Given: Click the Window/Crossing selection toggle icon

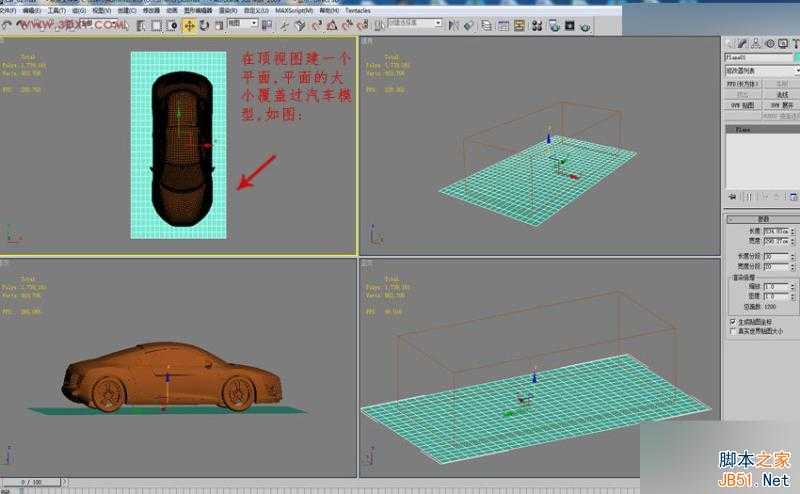Looking at the screenshot, I should (x=172, y=26).
